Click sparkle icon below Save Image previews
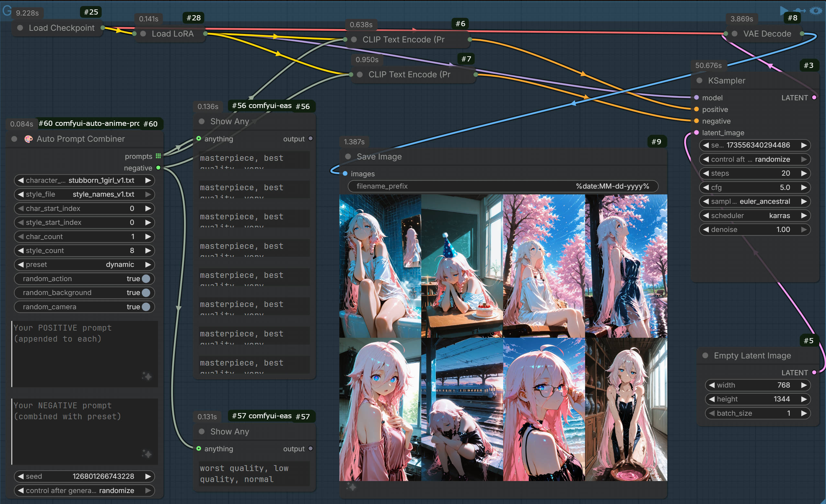The image size is (826, 504). [351, 487]
